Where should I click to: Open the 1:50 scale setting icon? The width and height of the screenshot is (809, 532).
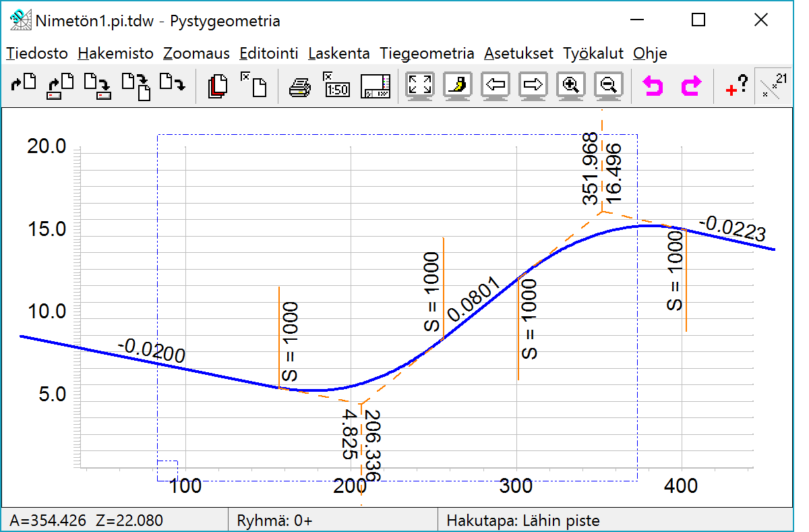coord(337,86)
